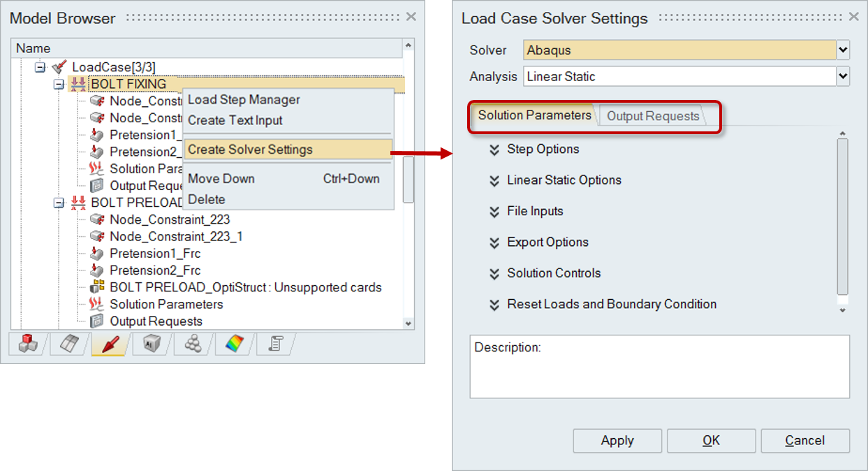The width and height of the screenshot is (868, 471).
Task: Expand the File Inputs section
Action: [x=495, y=211]
